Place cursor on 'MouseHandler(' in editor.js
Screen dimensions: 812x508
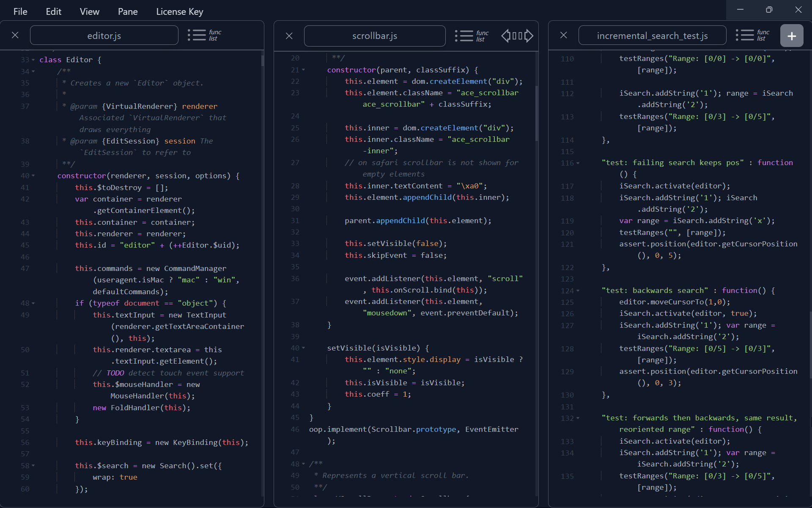[x=140, y=396]
